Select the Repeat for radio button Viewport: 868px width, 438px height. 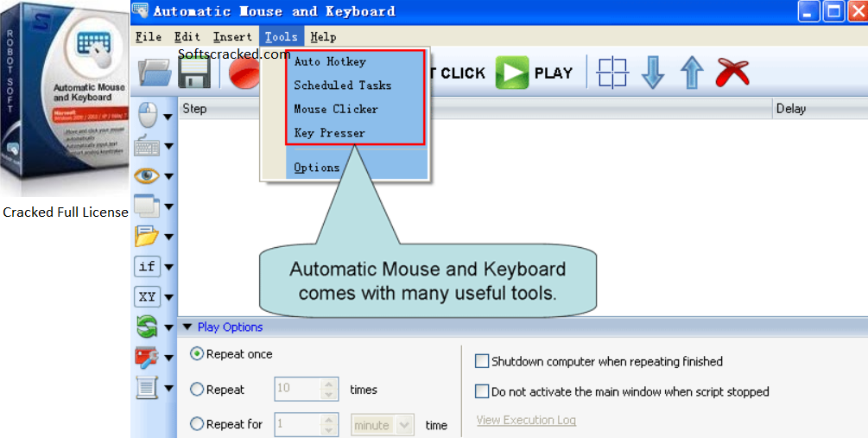click(x=197, y=424)
